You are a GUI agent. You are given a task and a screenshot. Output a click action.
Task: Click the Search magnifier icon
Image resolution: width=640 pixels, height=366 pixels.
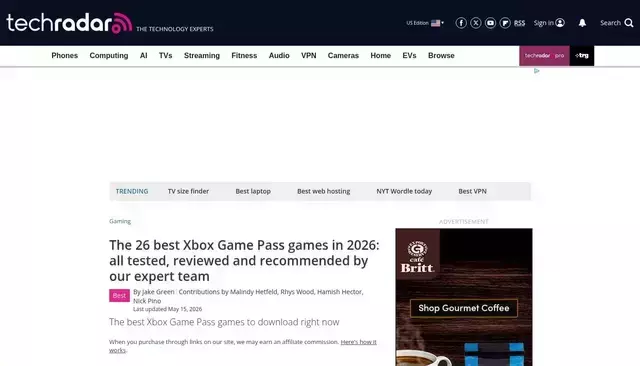click(629, 23)
